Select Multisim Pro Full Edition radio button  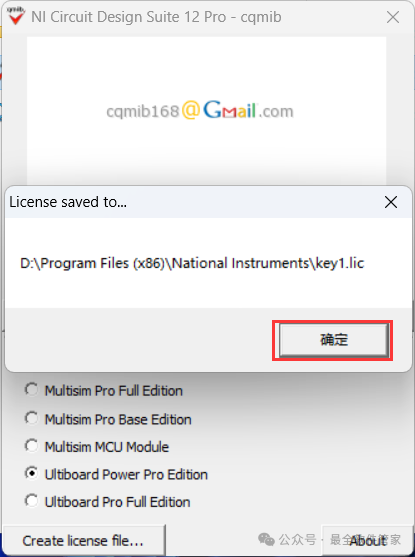[32, 390]
